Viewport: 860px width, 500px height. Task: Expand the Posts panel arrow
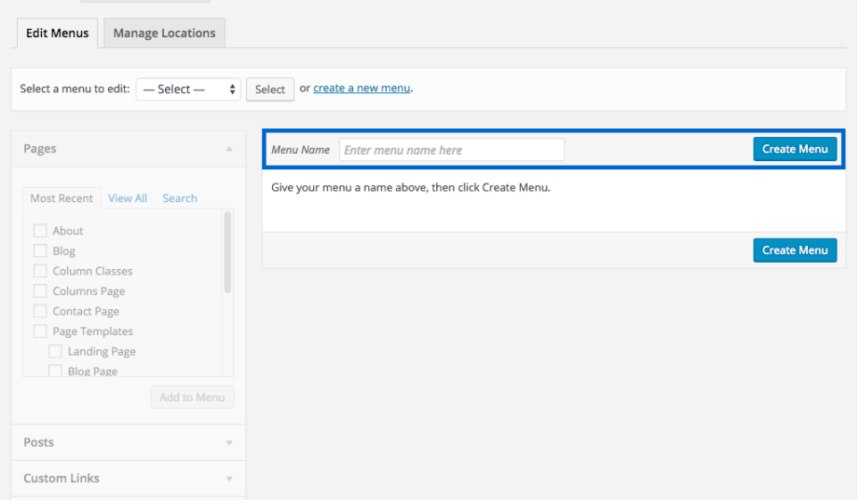(x=229, y=442)
